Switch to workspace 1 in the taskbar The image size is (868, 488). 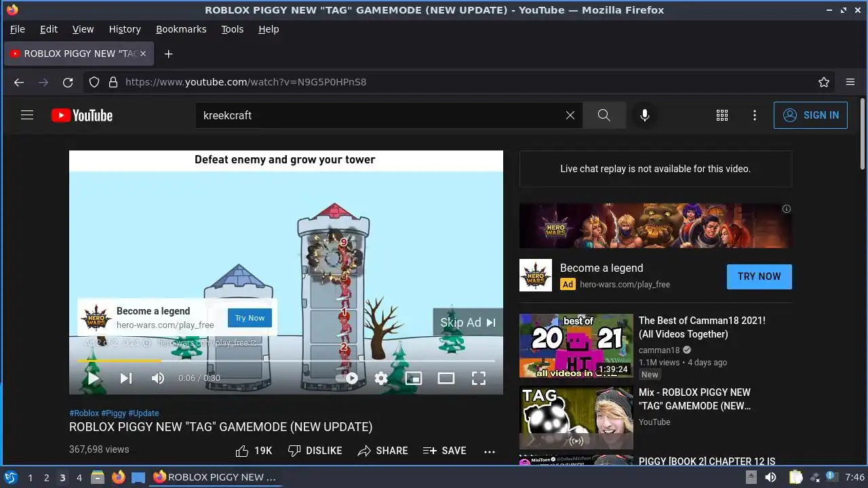click(x=30, y=478)
